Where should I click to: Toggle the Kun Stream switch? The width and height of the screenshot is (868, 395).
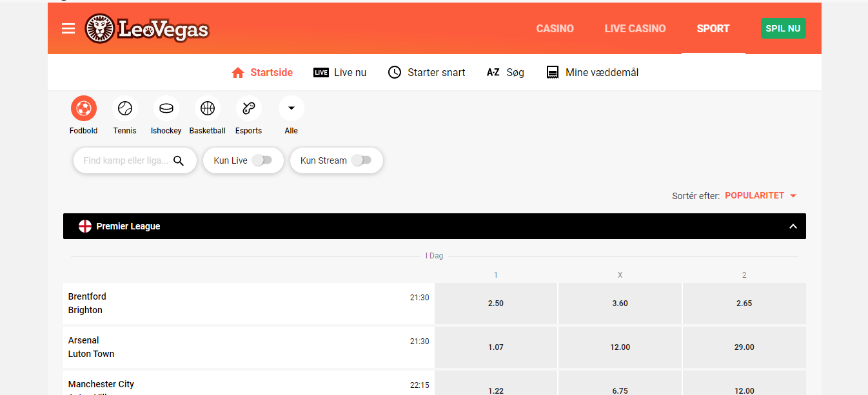(361, 160)
